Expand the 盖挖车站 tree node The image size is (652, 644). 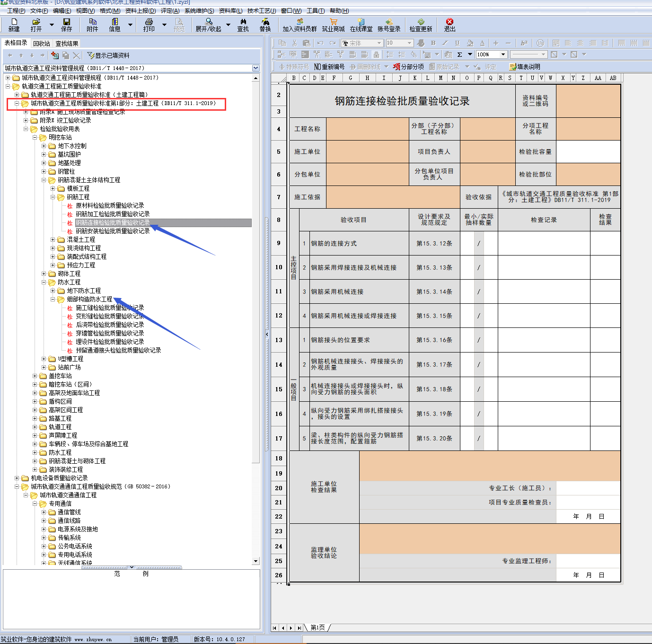(x=35, y=376)
